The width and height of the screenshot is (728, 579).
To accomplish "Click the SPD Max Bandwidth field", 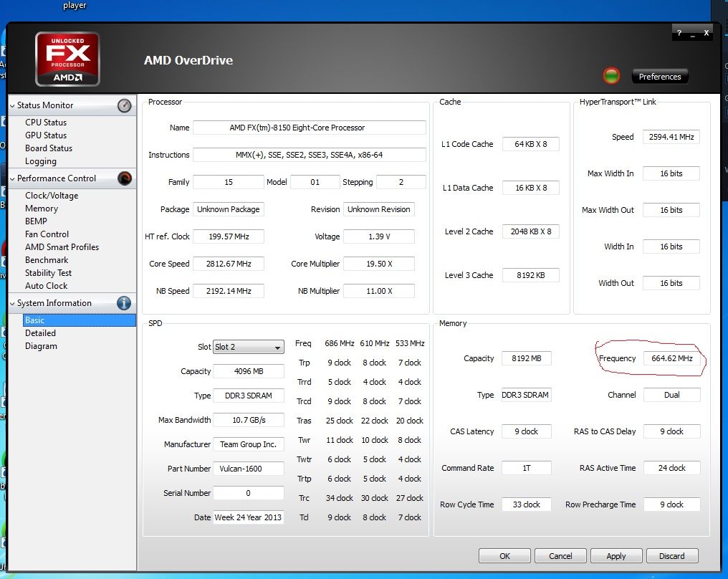I will click(249, 420).
